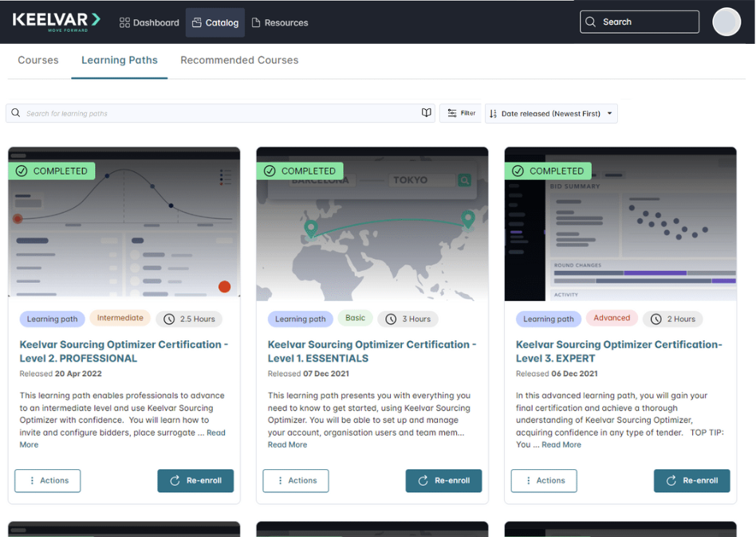This screenshot has height=537, width=756.
Task: Click the Released 06 Dec 2021 date
Action: point(557,374)
